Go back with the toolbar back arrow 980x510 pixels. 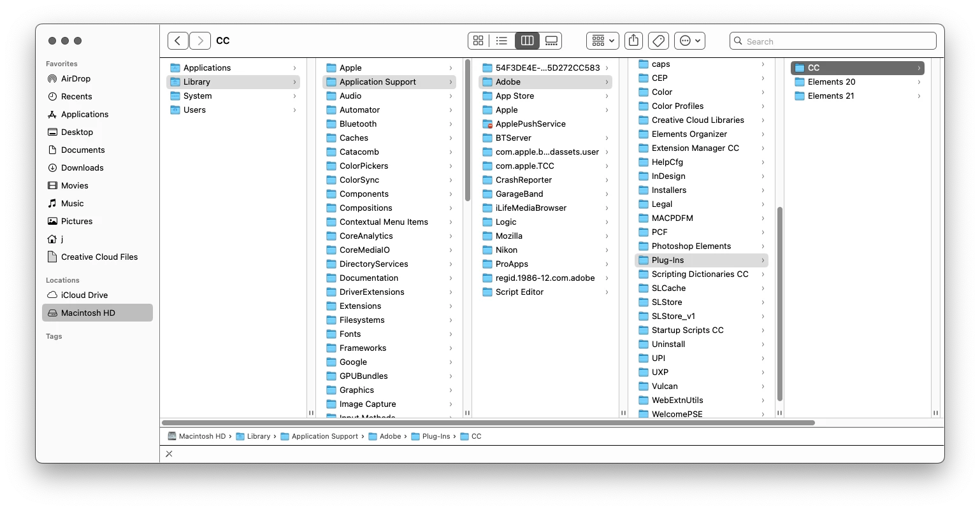(178, 41)
